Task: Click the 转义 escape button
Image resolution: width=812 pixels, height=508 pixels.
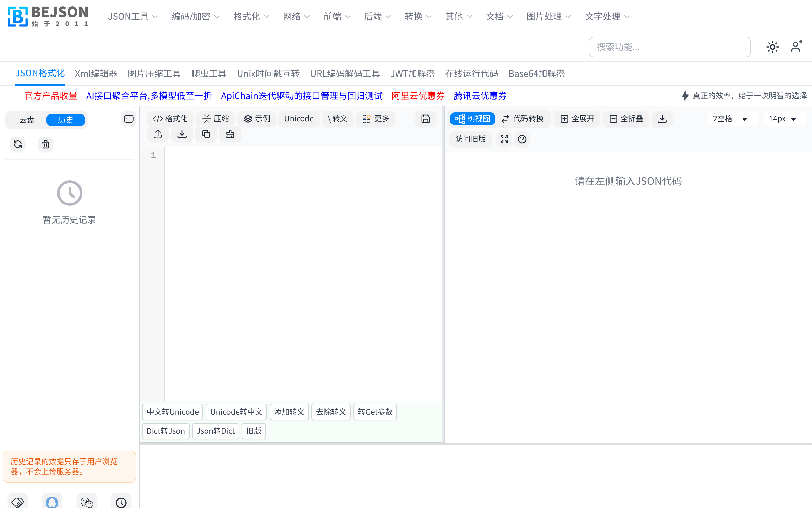Action: pyautogui.click(x=337, y=119)
